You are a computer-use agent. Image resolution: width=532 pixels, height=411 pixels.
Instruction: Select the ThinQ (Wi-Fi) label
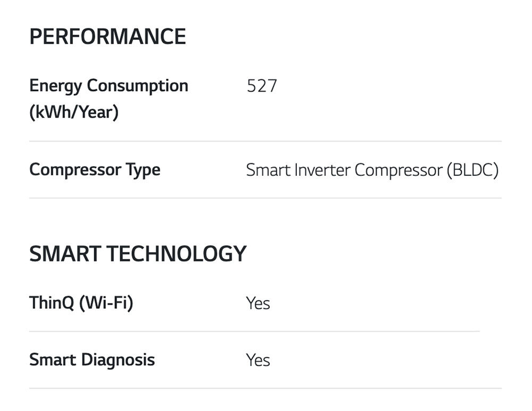coord(81,303)
